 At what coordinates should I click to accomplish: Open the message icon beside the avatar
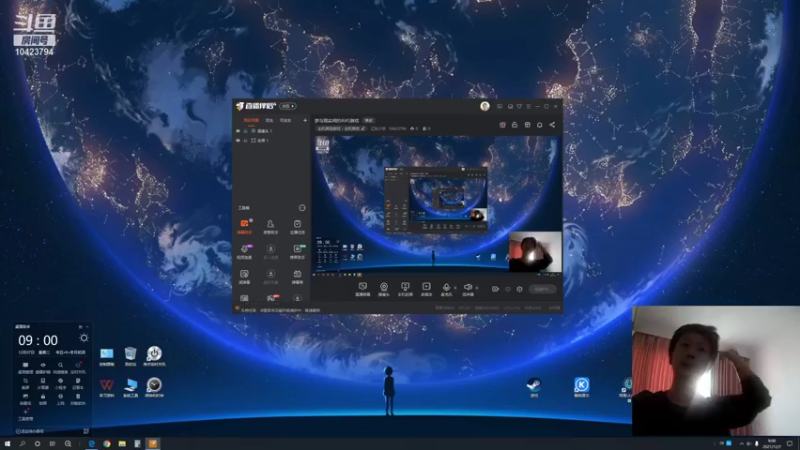tap(499, 106)
